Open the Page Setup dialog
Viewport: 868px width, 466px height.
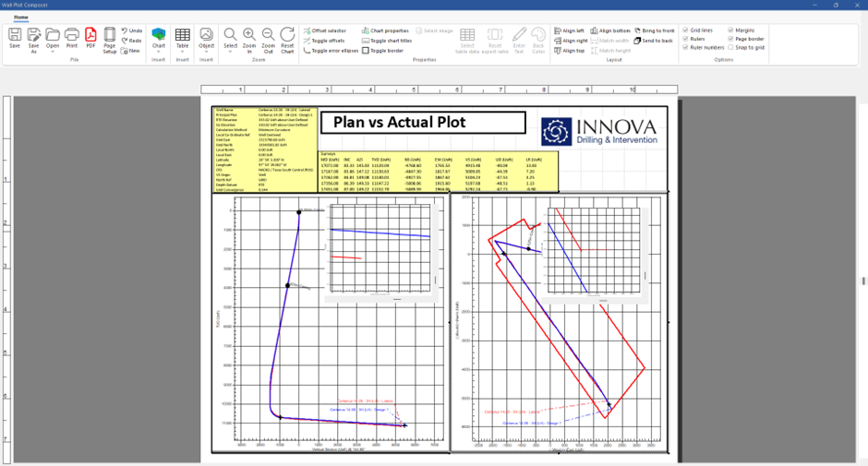[x=110, y=39]
